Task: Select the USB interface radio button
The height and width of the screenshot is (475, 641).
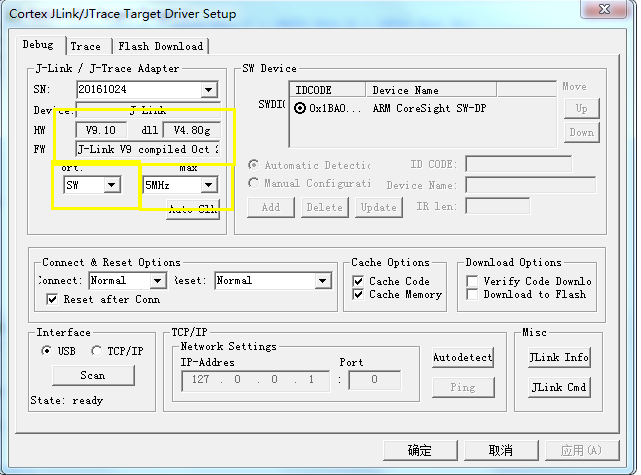Action: pyautogui.click(x=47, y=351)
